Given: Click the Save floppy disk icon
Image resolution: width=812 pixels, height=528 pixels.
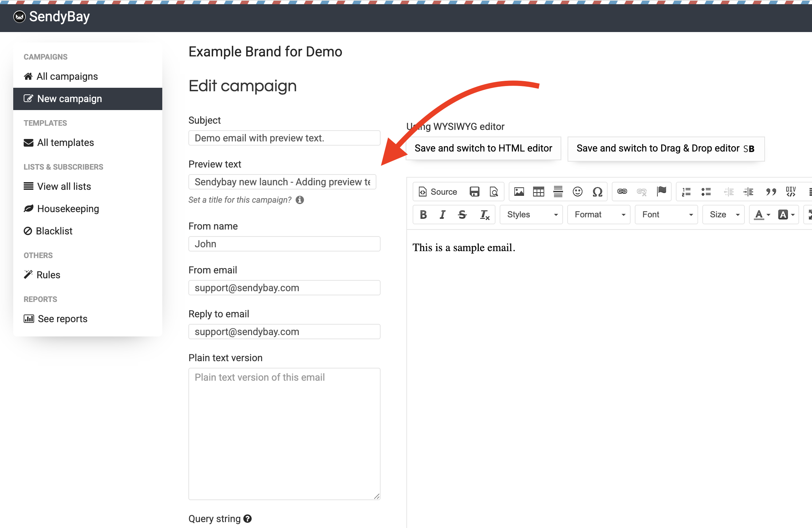Looking at the screenshot, I should point(474,192).
